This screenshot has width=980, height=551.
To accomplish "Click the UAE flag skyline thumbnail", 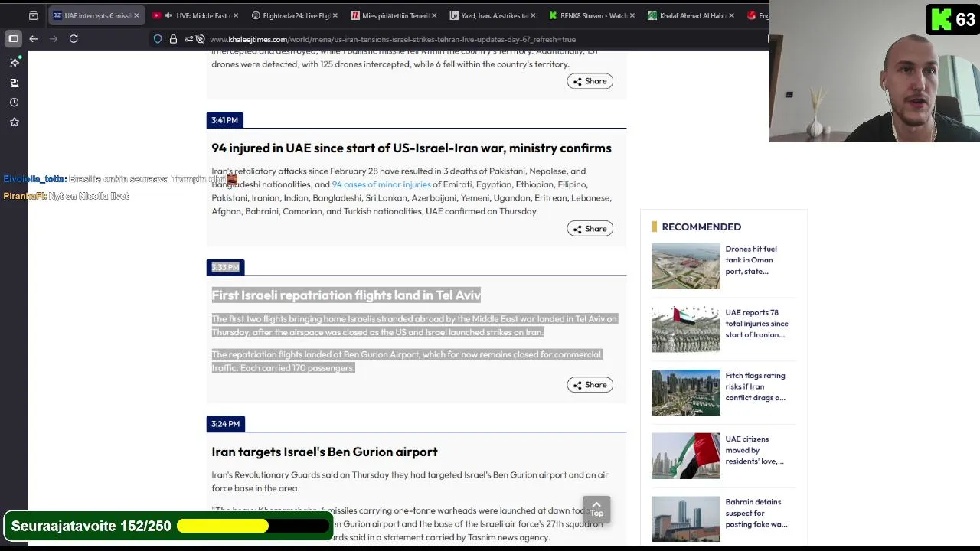I will pos(686,456).
